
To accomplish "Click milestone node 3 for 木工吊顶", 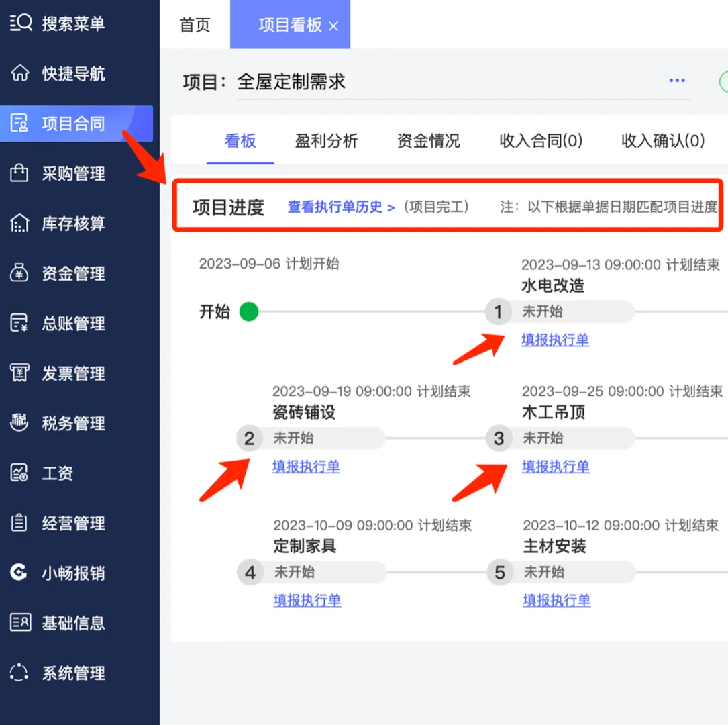I will [499, 438].
